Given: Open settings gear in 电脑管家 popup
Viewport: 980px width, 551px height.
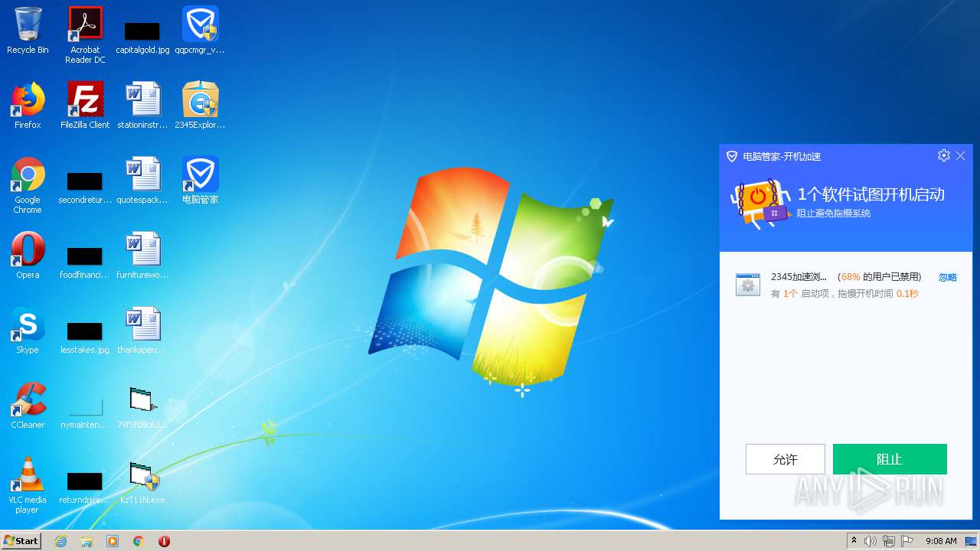Looking at the screenshot, I should coord(943,155).
